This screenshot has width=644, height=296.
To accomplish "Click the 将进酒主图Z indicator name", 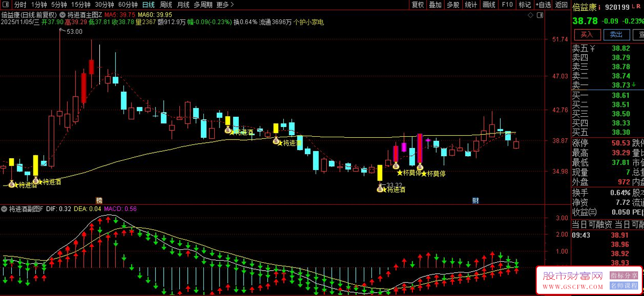I will pyautogui.click(x=85, y=15).
